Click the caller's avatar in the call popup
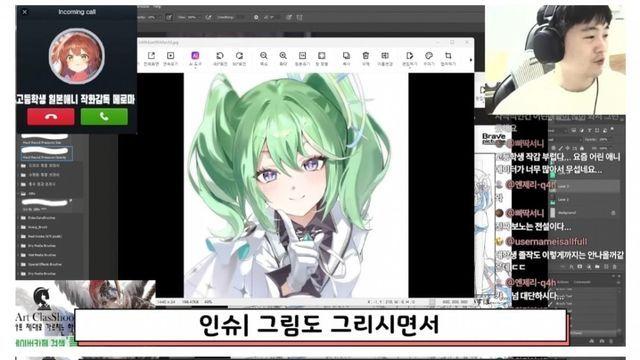Image resolution: width=640 pixels, height=360 pixels. pos(76,56)
